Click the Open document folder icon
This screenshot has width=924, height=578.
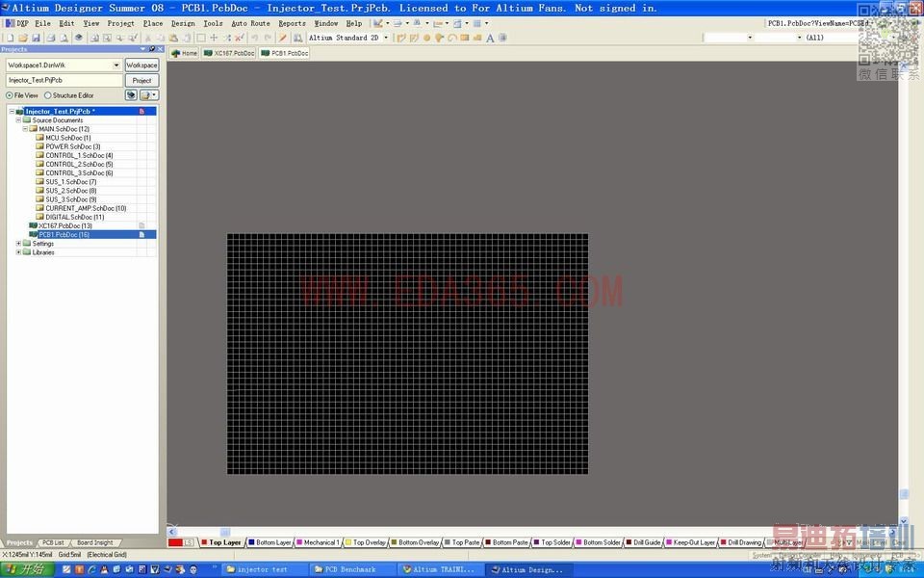[23, 38]
